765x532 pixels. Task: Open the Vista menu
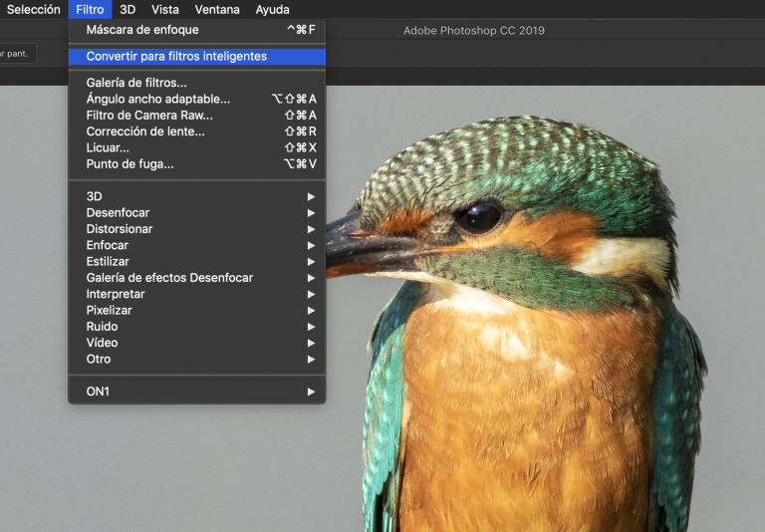tap(164, 10)
